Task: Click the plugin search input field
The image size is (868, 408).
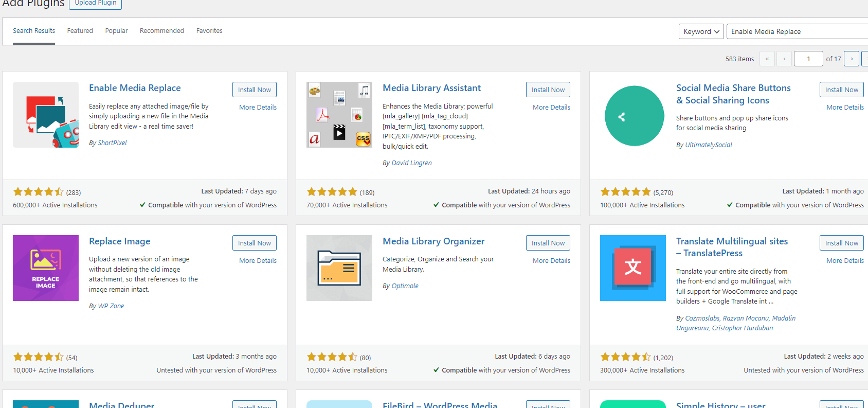Action: coord(797,31)
